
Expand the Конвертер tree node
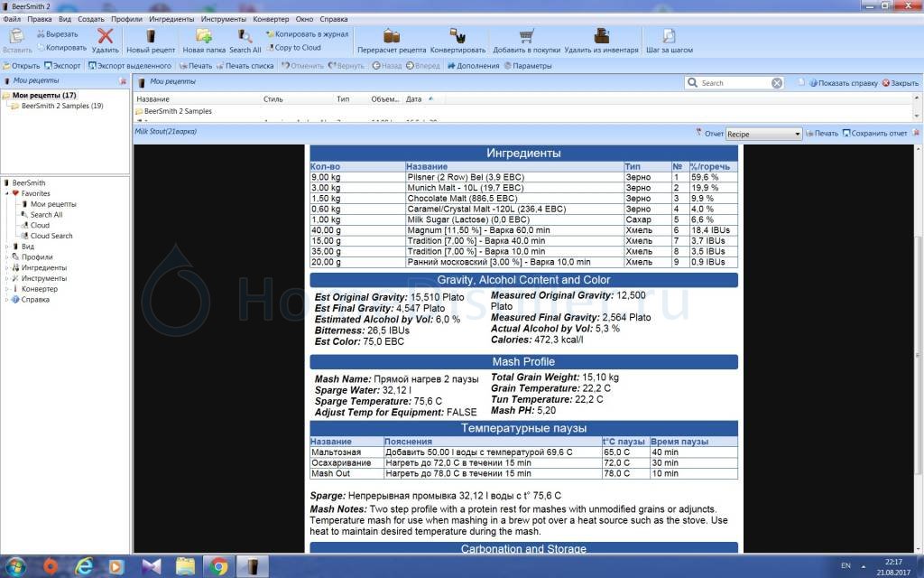tap(7, 289)
